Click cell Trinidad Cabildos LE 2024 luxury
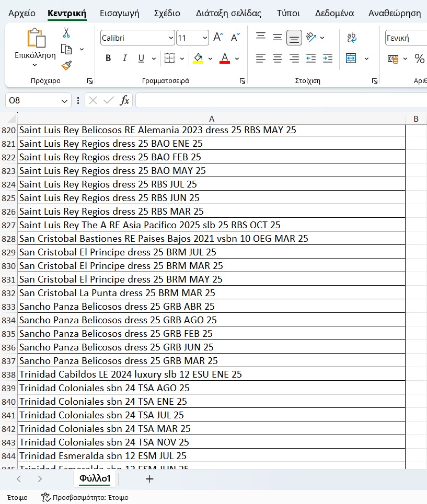This screenshot has width=427, height=504. [x=211, y=374]
